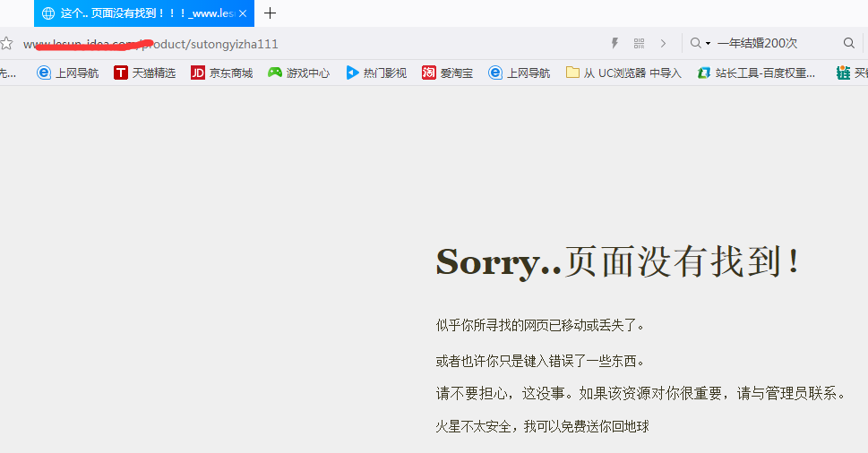The image size is (868, 453).
Task: Expand the search engine dropdown arrow
Action: (x=708, y=43)
